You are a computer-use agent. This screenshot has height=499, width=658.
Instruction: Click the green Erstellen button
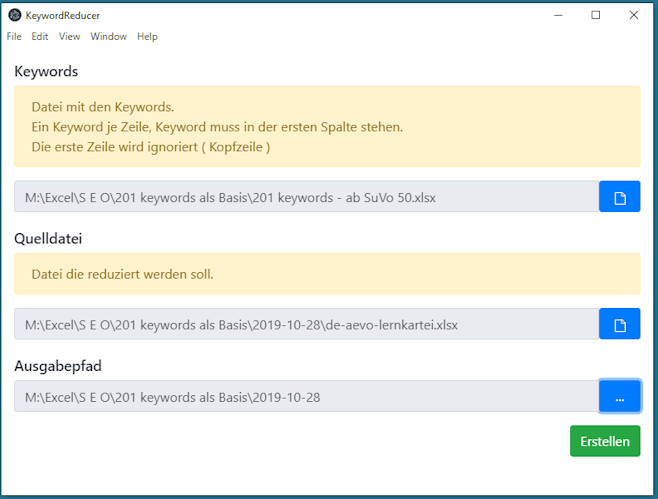point(605,441)
